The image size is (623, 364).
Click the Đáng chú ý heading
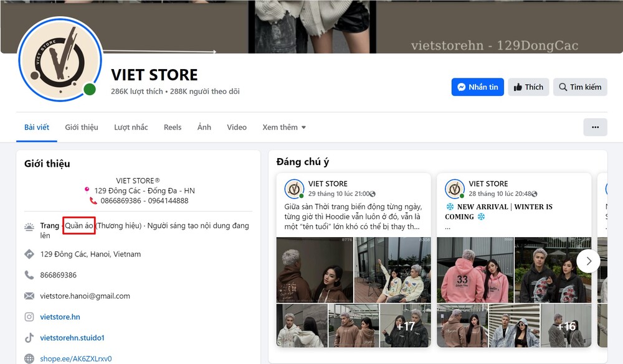point(303,162)
